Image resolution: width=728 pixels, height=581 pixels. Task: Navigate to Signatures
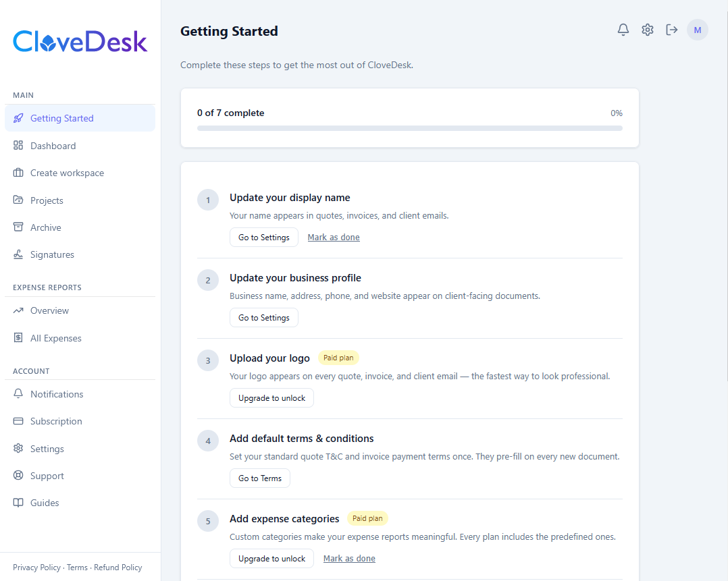point(80,254)
